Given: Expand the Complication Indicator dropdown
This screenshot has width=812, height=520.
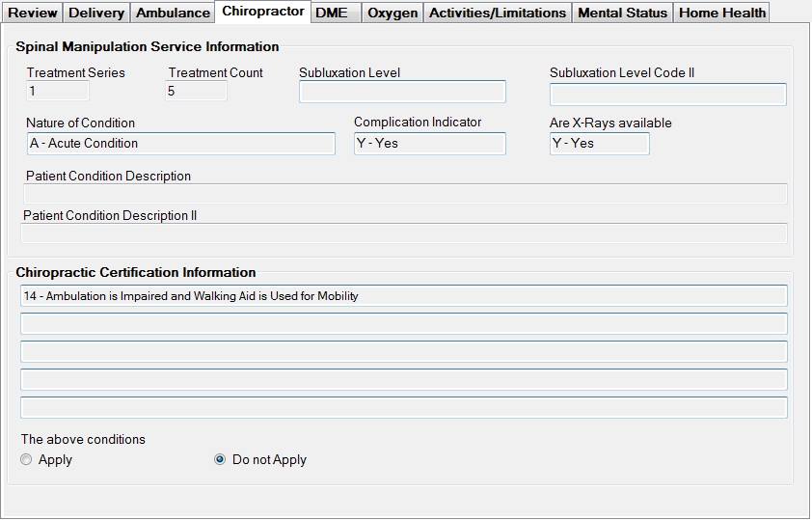Looking at the screenshot, I should click(x=429, y=144).
